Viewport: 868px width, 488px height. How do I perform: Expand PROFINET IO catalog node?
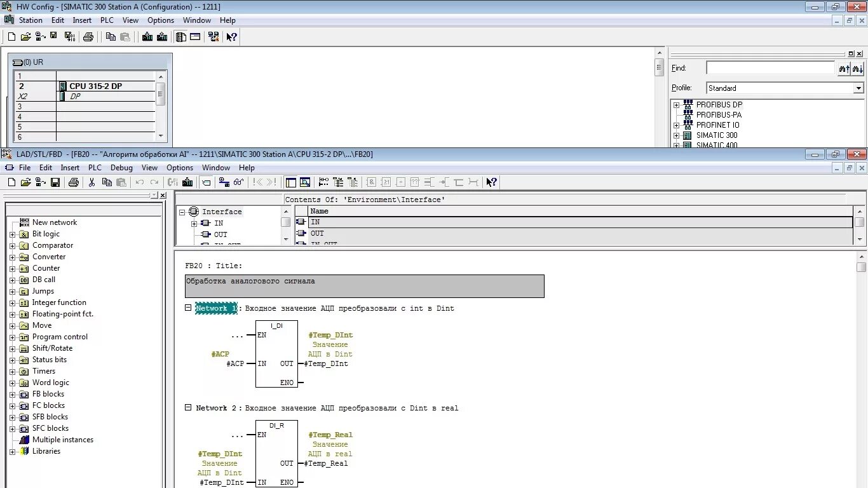coord(677,125)
